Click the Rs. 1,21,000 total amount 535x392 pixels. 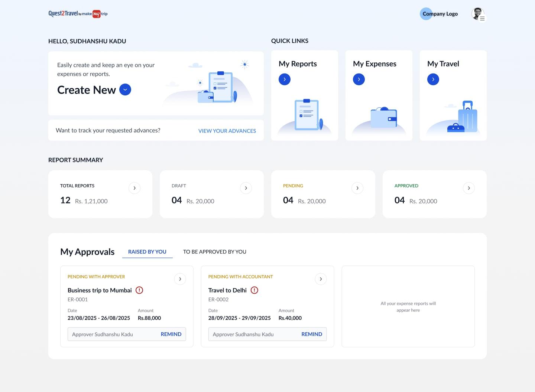click(91, 201)
